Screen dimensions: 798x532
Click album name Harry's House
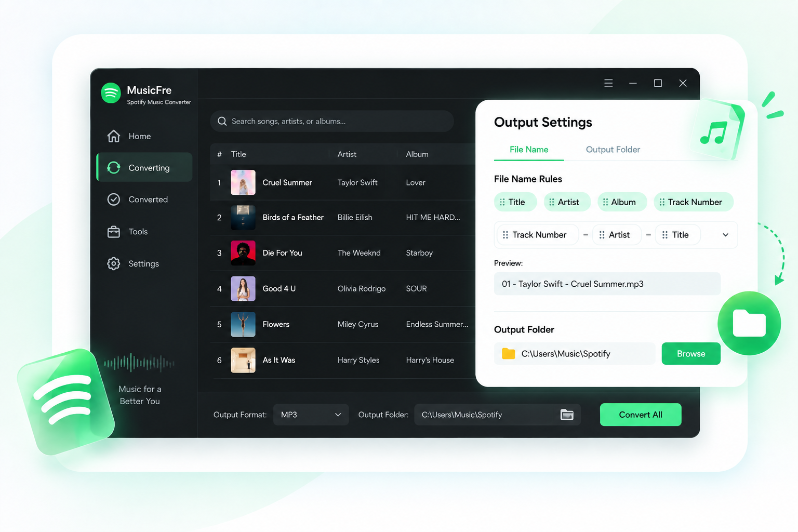tap(430, 361)
